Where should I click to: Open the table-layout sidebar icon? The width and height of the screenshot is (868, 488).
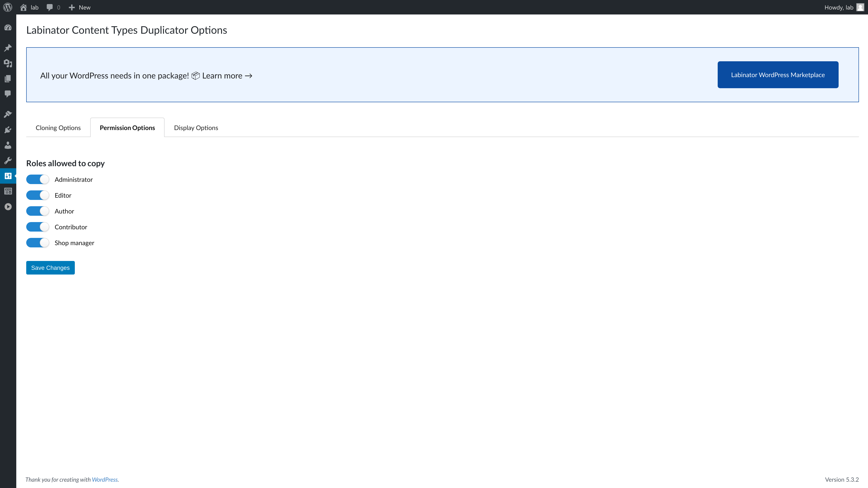click(8, 191)
